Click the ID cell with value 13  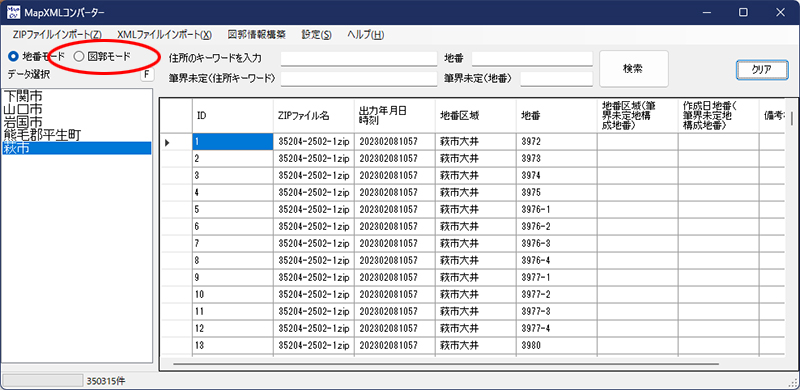(x=233, y=345)
